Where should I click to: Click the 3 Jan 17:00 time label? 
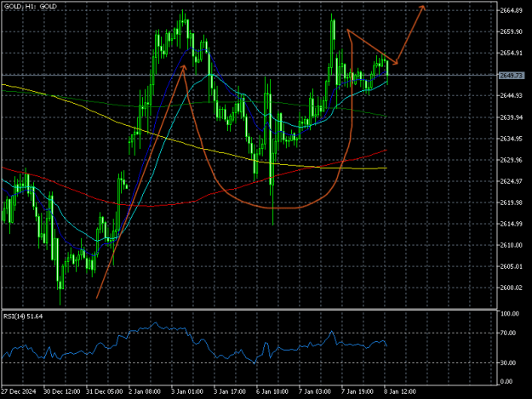click(x=230, y=392)
